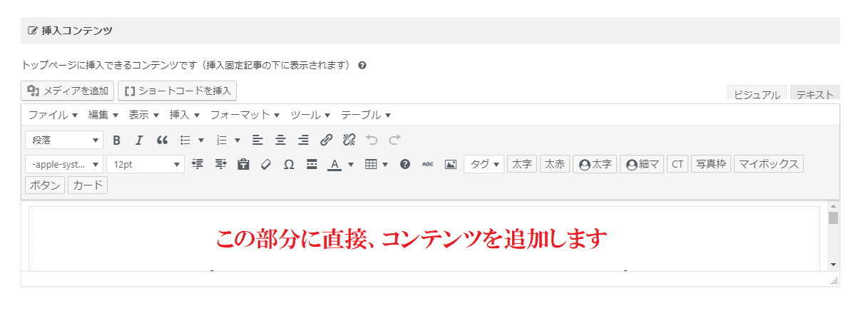This screenshot has width=868, height=321.
Task: Click the CT button
Action: pos(678,164)
